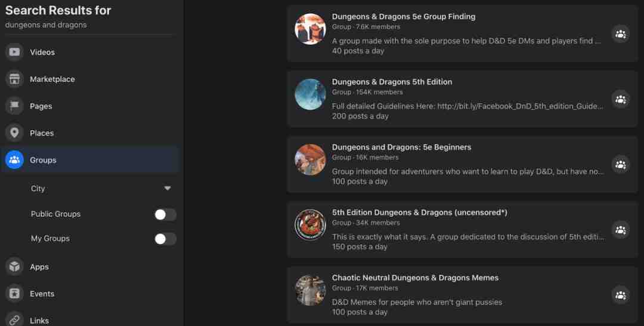Join Dungeons & Dragons 5th Edition via group icon

tap(621, 99)
